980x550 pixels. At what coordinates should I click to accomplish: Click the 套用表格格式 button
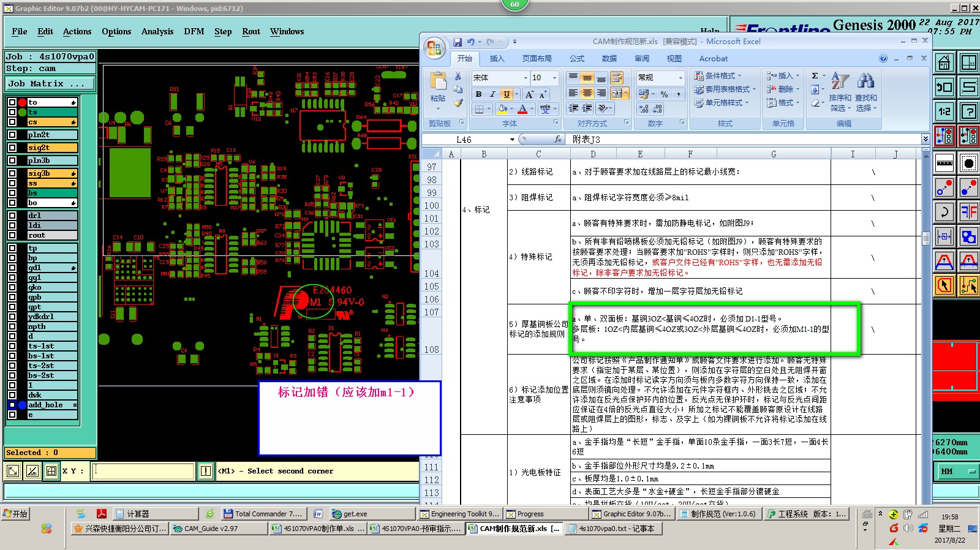click(725, 89)
